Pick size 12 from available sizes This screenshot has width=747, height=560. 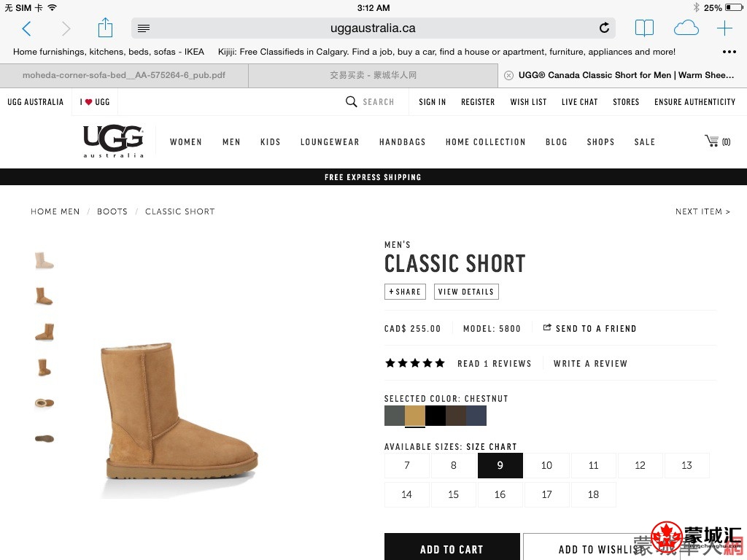640,465
